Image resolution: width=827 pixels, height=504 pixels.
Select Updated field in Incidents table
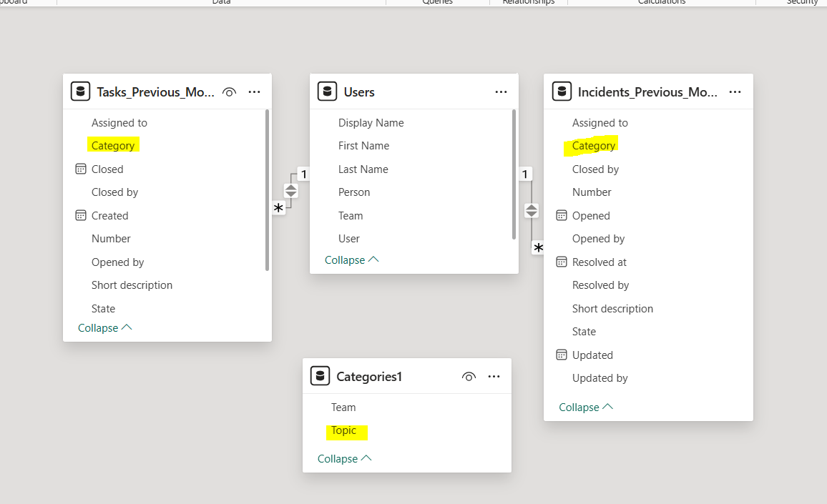[x=593, y=355]
